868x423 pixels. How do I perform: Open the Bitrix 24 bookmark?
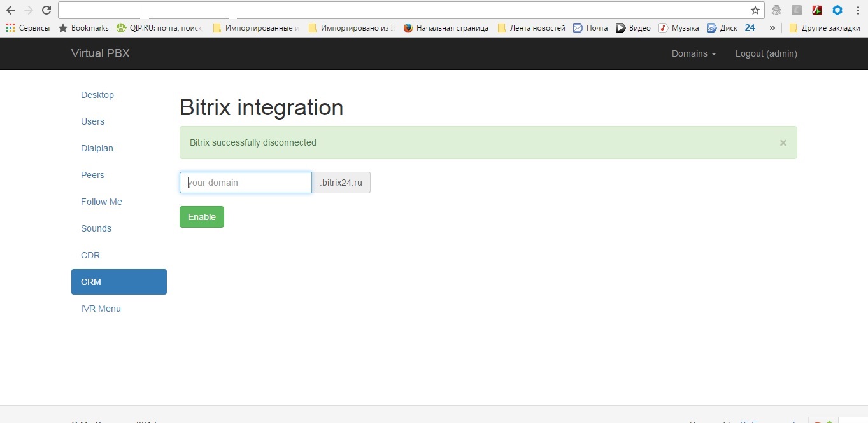750,28
